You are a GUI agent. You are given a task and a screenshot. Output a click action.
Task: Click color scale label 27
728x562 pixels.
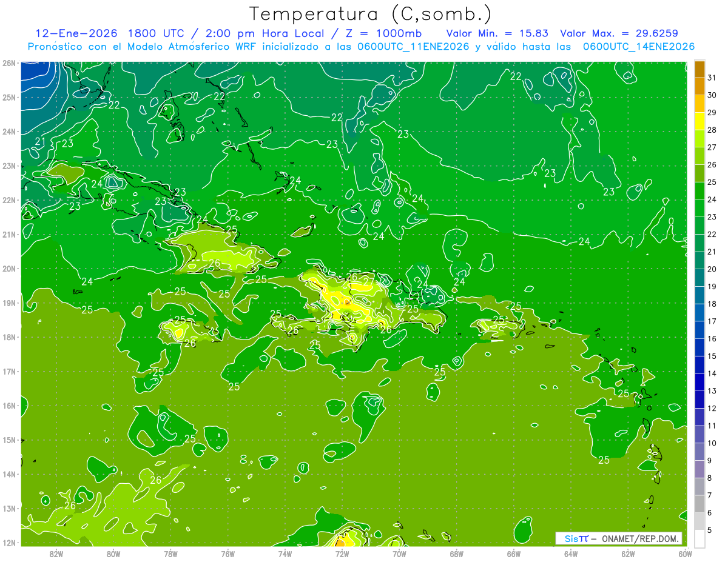[x=712, y=147]
